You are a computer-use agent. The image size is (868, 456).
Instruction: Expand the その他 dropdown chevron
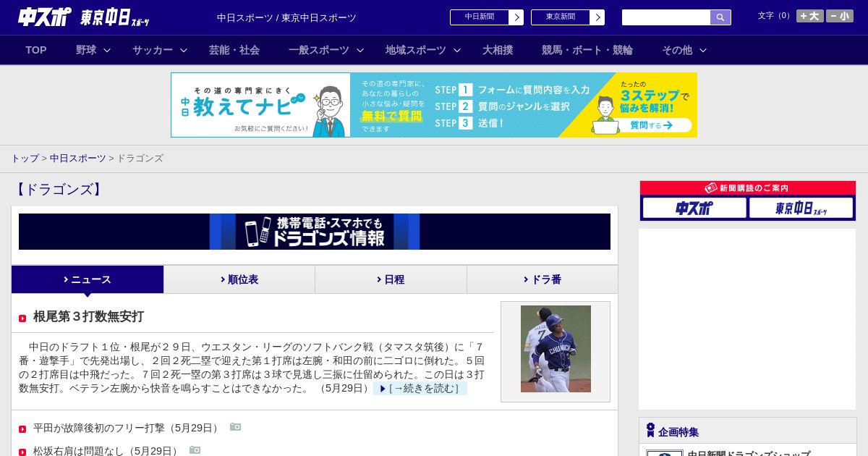(703, 50)
